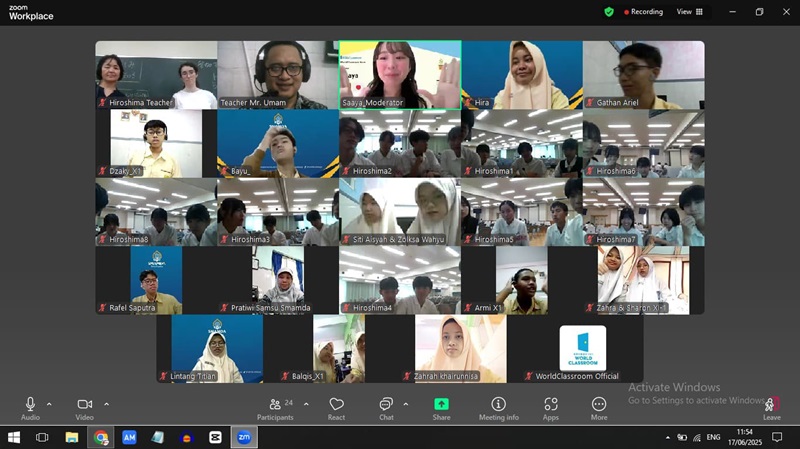Open the Apps menu
The height and width of the screenshot is (449, 800).
[551, 409]
